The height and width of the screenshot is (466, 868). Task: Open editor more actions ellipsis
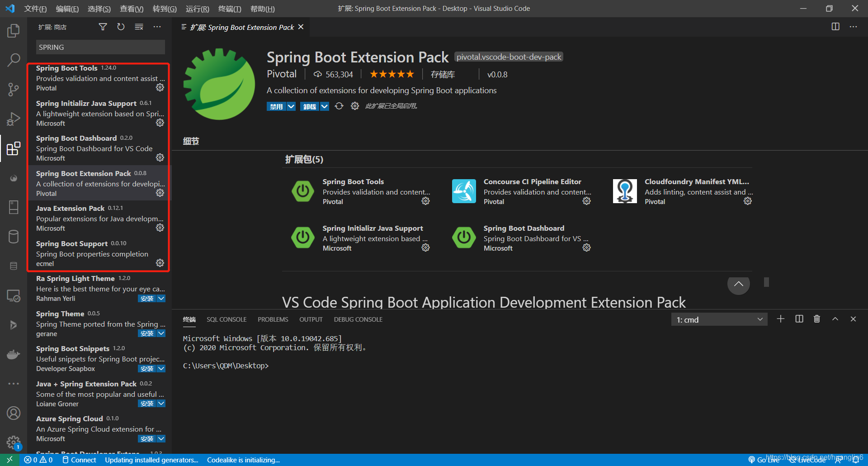coord(853,27)
